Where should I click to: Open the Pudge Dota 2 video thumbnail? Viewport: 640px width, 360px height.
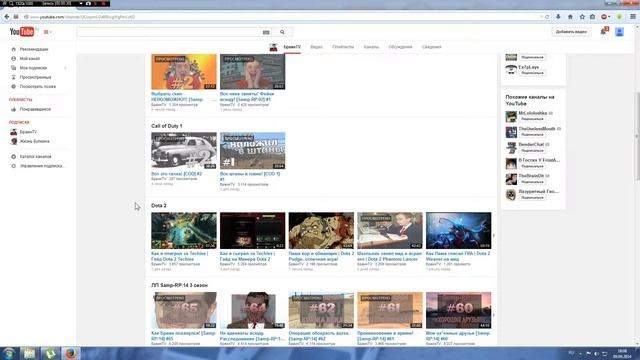[321, 231]
